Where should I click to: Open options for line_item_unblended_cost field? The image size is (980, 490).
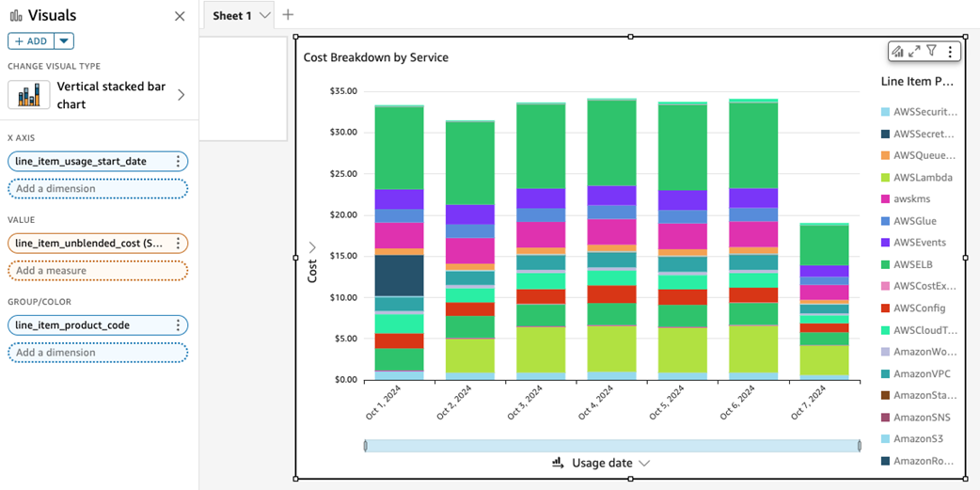[x=178, y=244]
